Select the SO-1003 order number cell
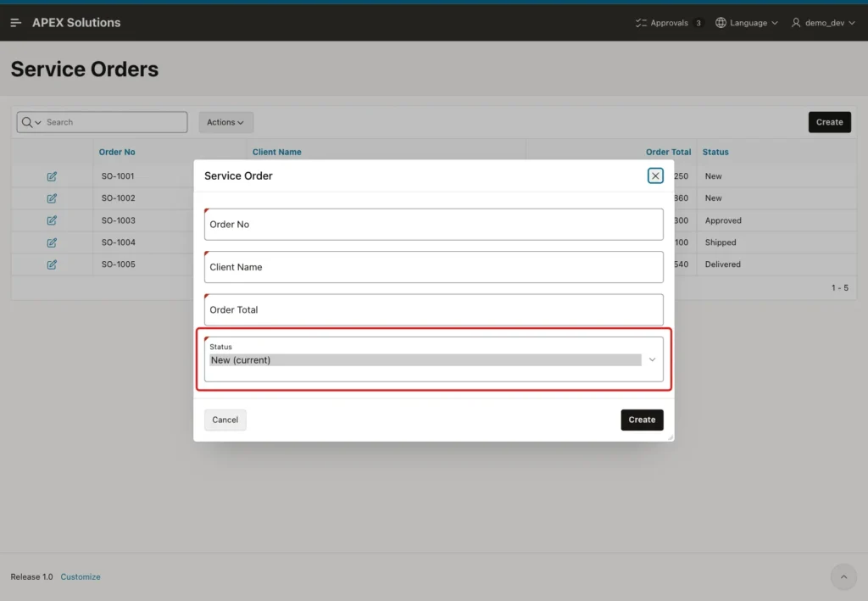The width and height of the screenshot is (868, 601). (x=118, y=220)
